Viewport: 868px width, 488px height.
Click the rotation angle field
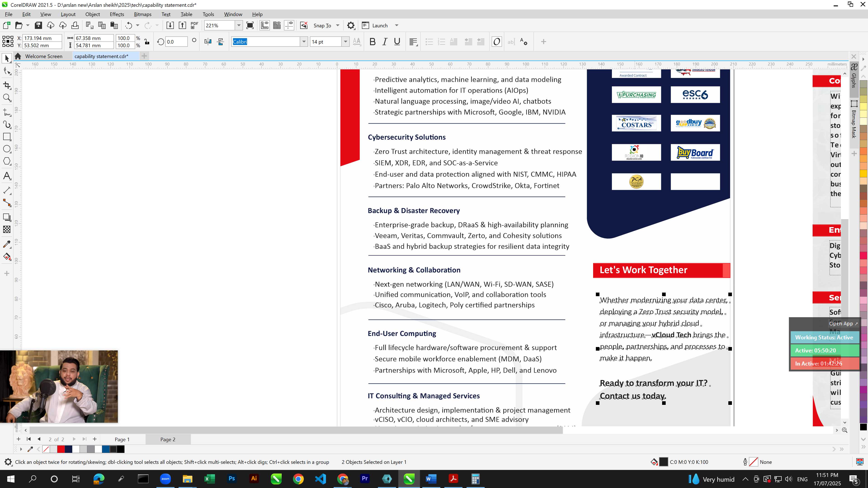coord(177,42)
